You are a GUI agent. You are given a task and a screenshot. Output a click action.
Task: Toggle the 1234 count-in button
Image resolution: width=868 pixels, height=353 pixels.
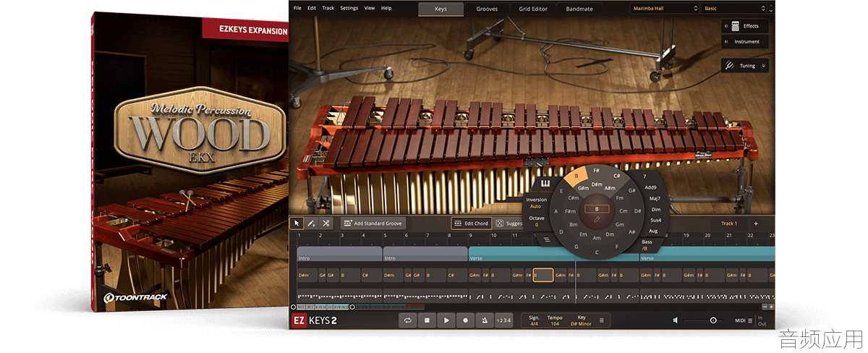[x=503, y=320]
